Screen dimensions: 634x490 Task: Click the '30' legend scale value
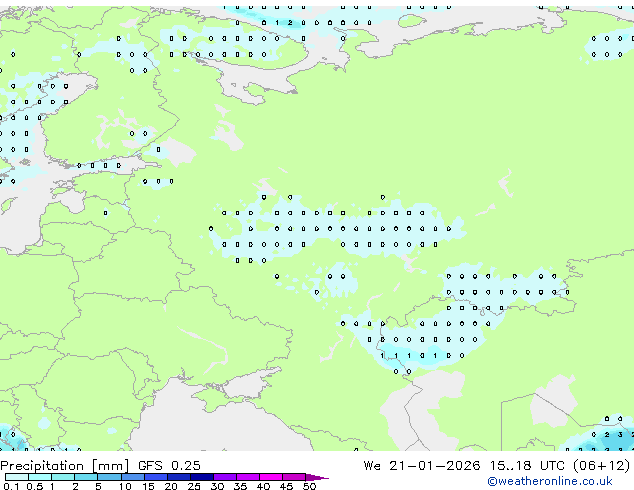pos(217,486)
